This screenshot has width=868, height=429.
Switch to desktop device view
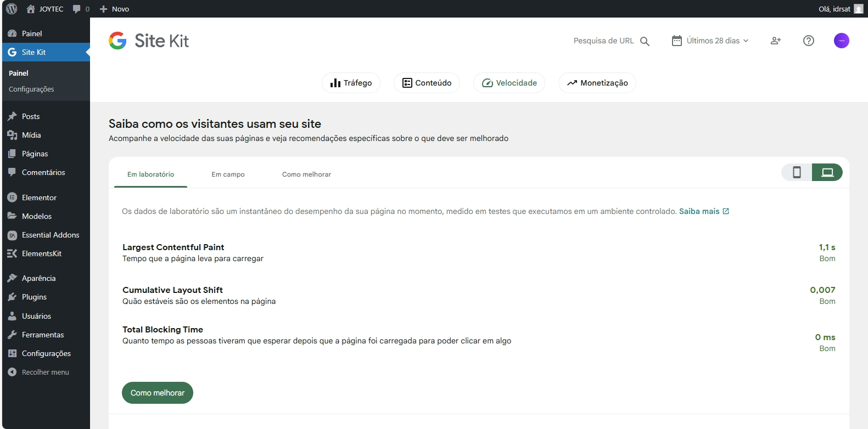(827, 172)
